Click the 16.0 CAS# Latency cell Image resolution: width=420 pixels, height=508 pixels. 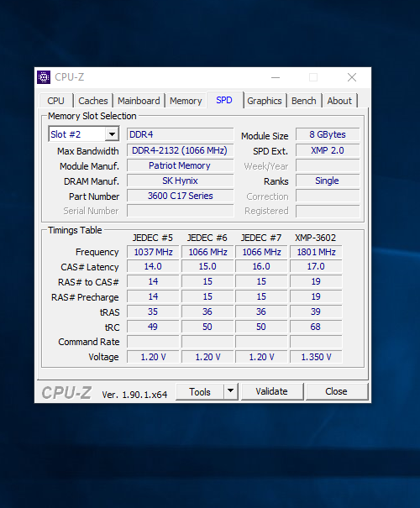pyautogui.click(x=261, y=266)
